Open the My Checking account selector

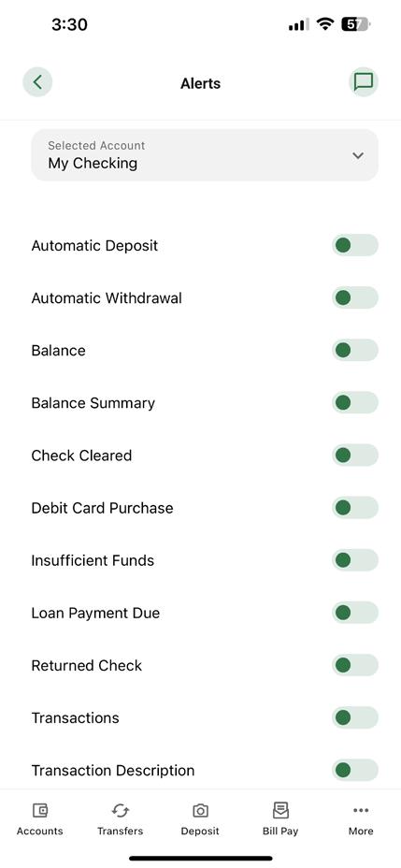click(205, 155)
